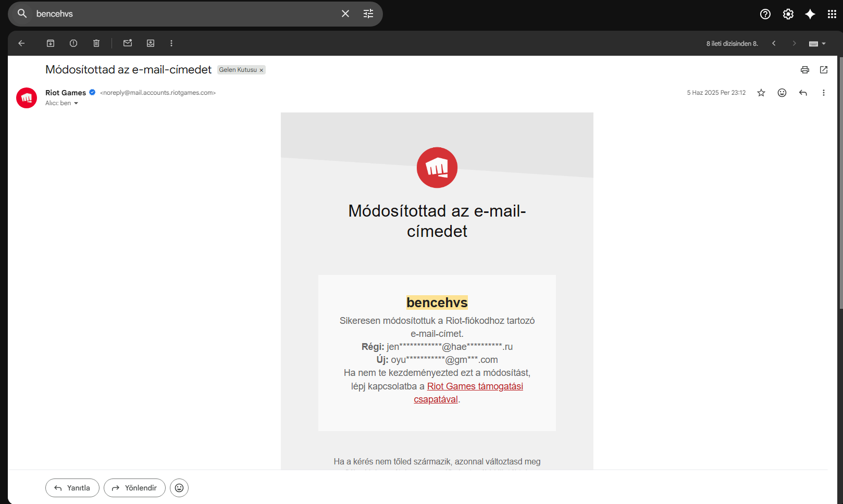Open the input tools keyboard dropdown
Image resolution: width=843 pixels, height=504 pixels.
(x=817, y=44)
